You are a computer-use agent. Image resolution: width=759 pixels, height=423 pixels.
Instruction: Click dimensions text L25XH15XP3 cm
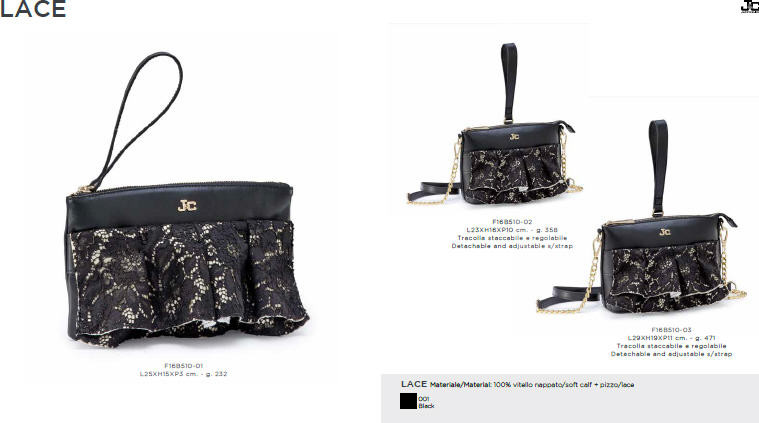coord(169,374)
